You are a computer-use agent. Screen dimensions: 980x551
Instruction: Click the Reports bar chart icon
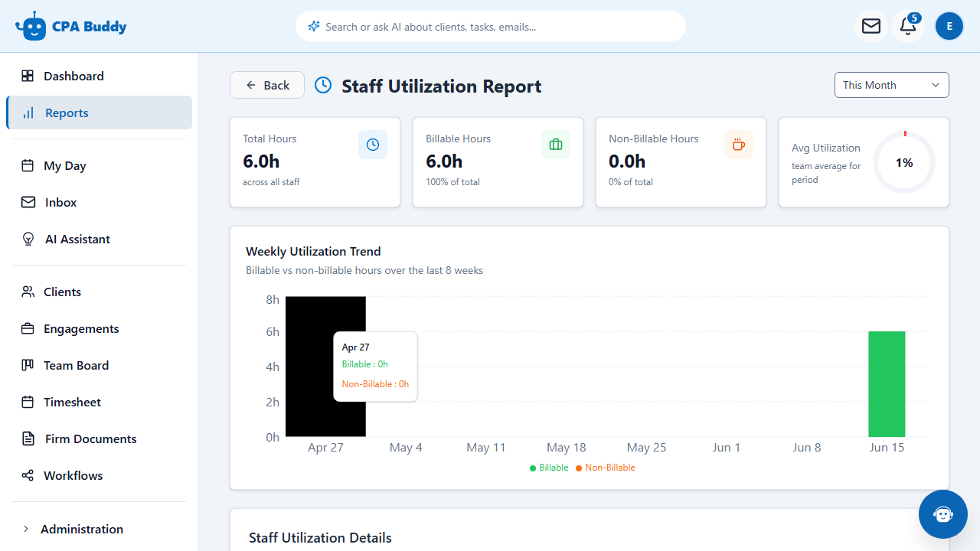click(28, 112)
